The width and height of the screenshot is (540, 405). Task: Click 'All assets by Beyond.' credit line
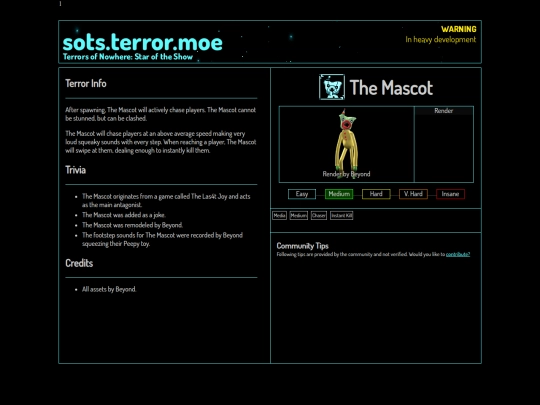(x=109, y=289)
